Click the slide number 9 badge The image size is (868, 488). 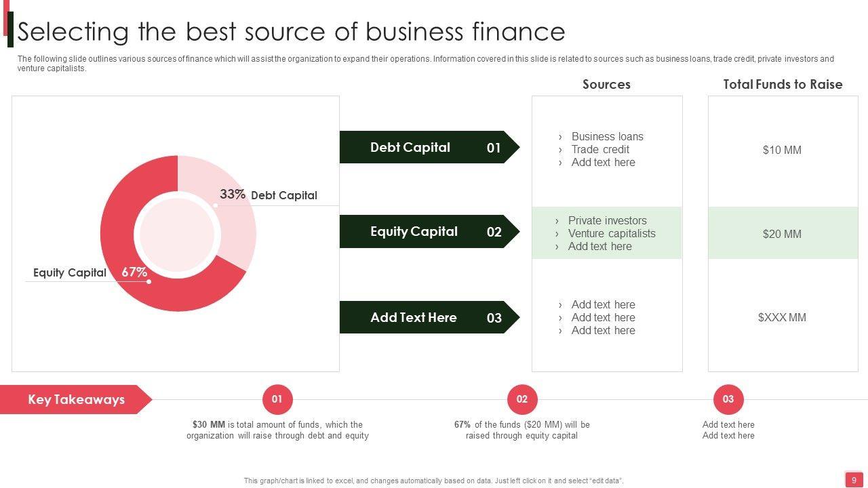854,480
